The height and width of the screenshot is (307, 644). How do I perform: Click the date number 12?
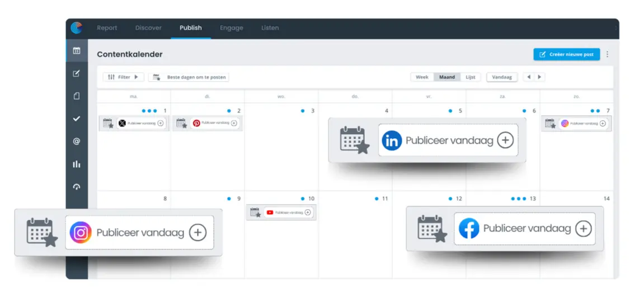coord(459,199)
